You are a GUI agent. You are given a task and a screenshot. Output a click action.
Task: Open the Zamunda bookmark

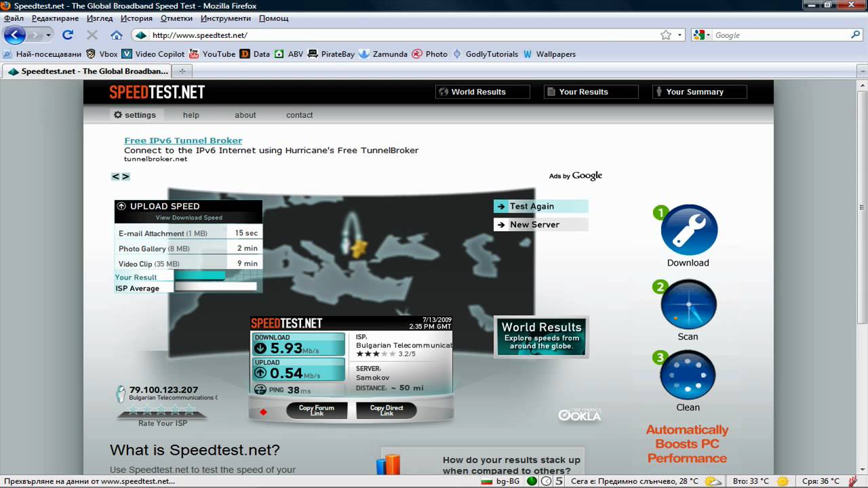[383, 54]
